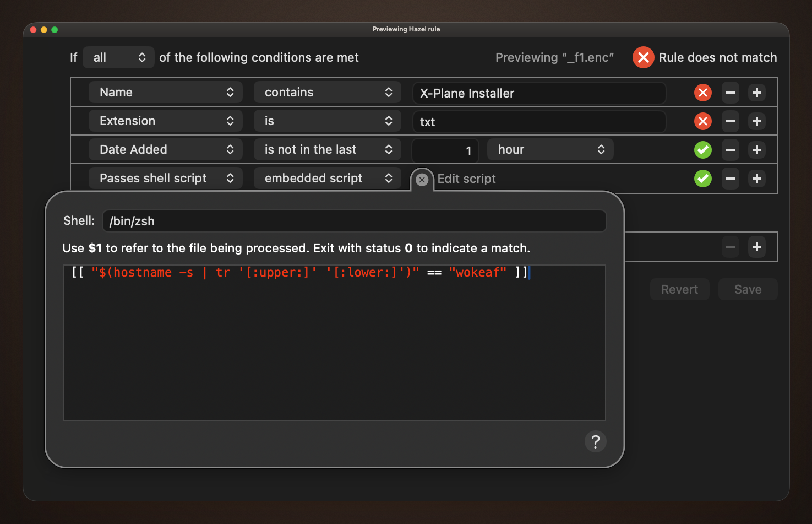Click the 'Rule does not match' text
Viewport: 812px width, 524px height.
tap(718, 57)
